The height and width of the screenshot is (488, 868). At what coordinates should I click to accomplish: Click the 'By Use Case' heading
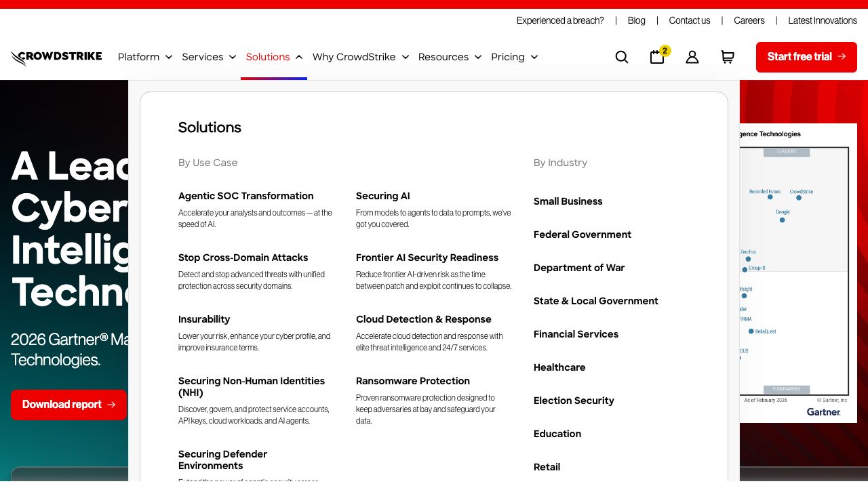208,163
